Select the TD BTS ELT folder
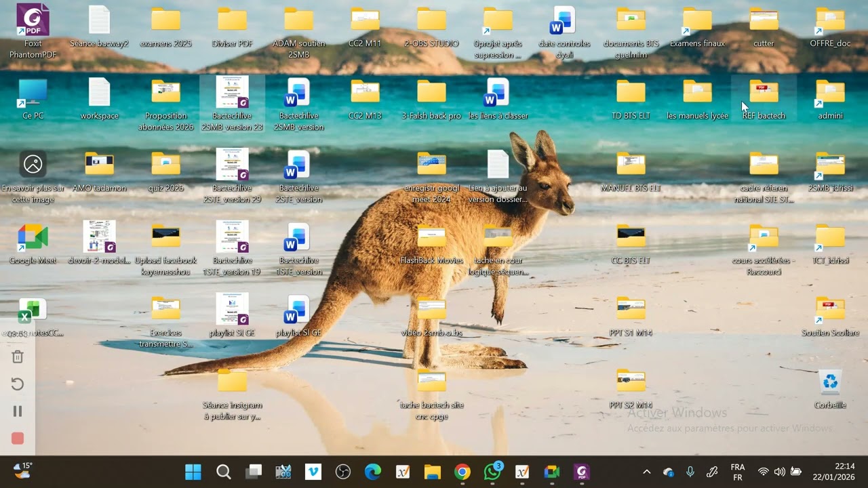Viewport: 868px width, 488px height. (x=631, y=99)
